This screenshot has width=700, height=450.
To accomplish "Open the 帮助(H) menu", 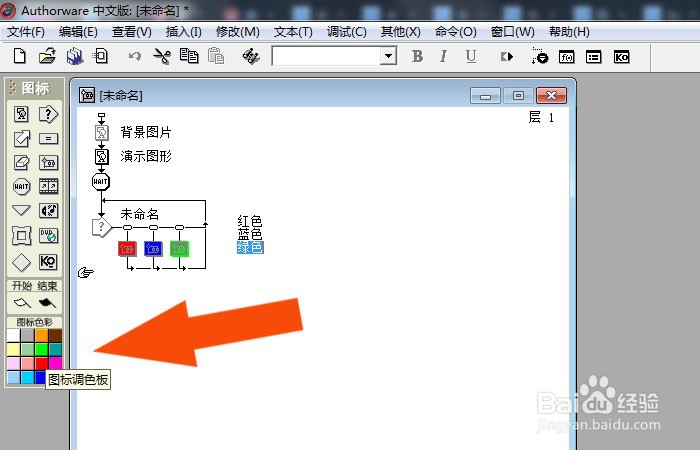I will (x=569, y=32).
